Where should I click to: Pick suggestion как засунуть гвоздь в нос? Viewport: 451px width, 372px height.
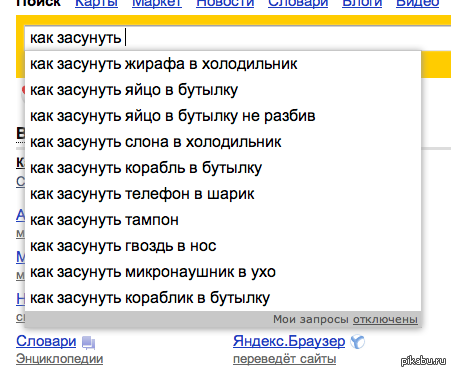pos(223,246)
